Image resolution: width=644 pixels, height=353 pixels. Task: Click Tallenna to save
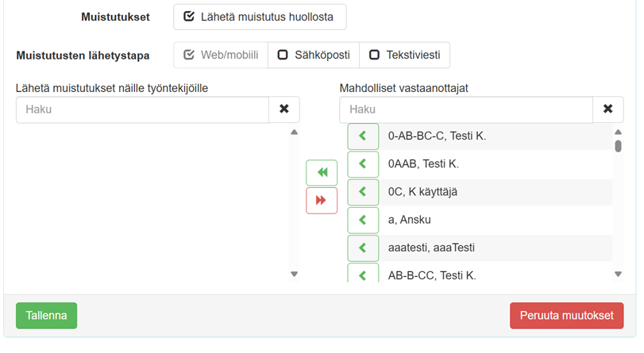pos(46,316)
